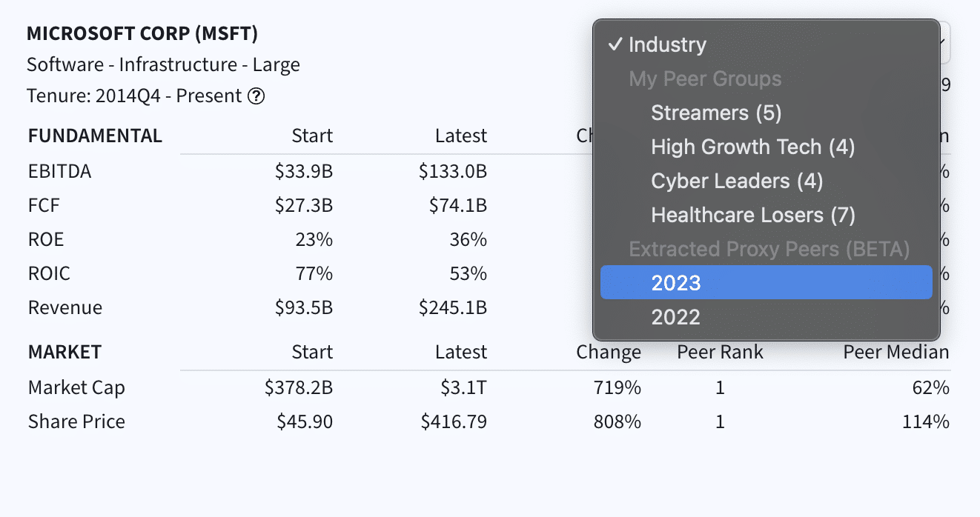Pick High Growth Tech (4) peer group

click(752, 147)
